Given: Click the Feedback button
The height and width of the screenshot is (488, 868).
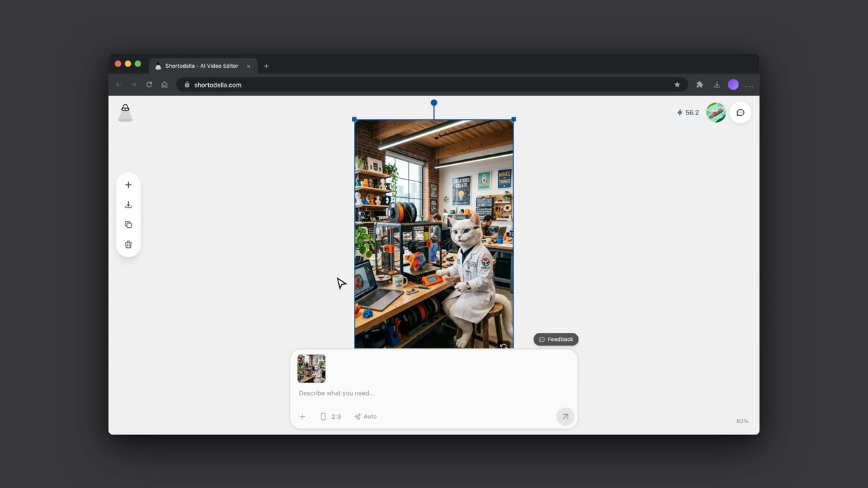Looking at the screenshot, I should point(556,339).
